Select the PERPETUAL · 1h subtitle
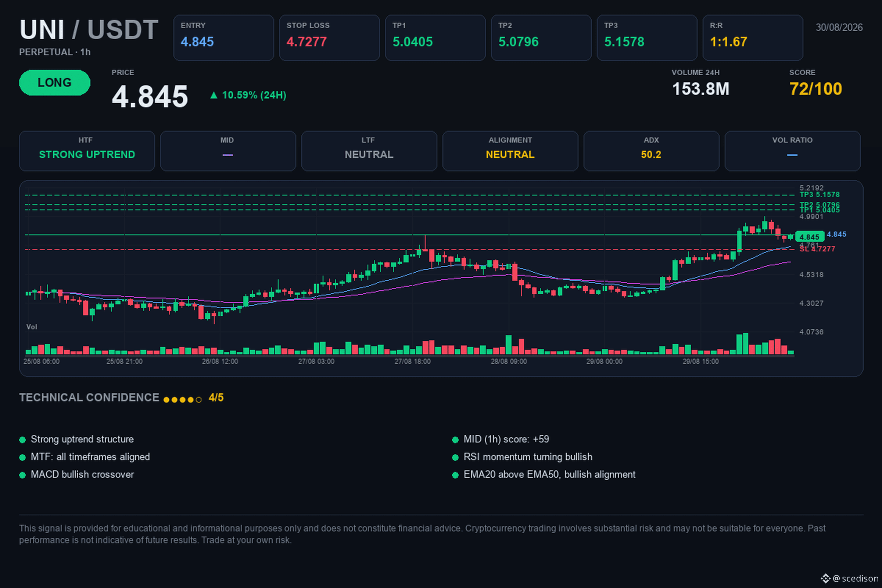This screenshot has width=882, height=588. [x=55, y=52]
